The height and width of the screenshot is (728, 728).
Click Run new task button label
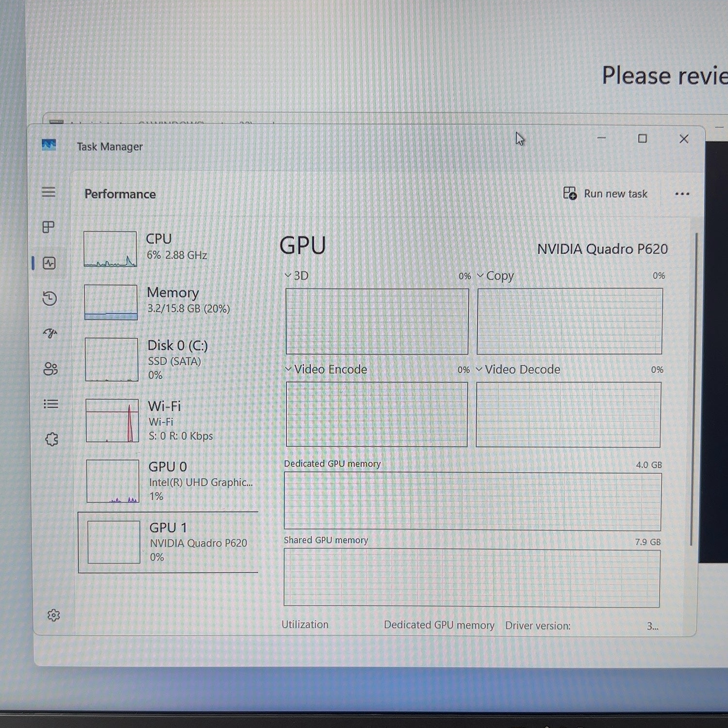[x=615, y=194]
